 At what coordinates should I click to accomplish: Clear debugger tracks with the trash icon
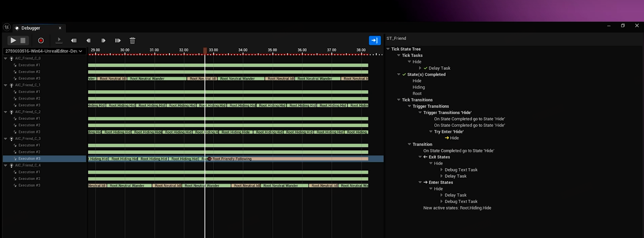(132, 41)
